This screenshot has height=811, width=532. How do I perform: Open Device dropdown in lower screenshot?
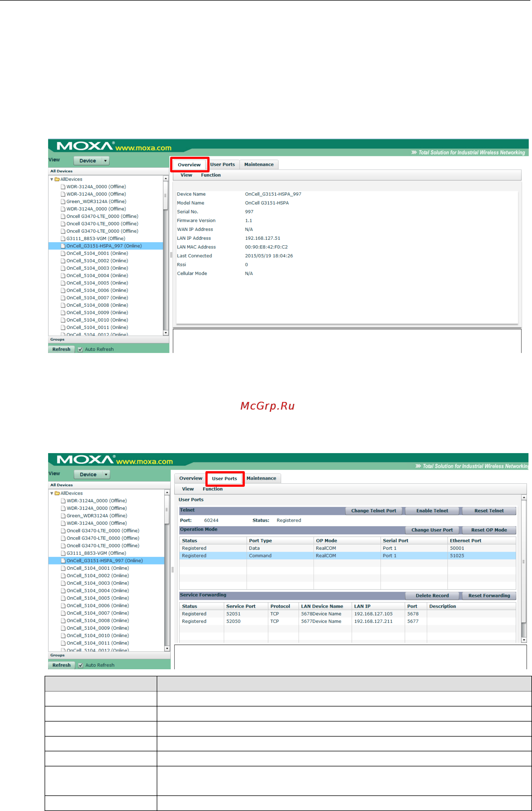(x=92, y=474)
